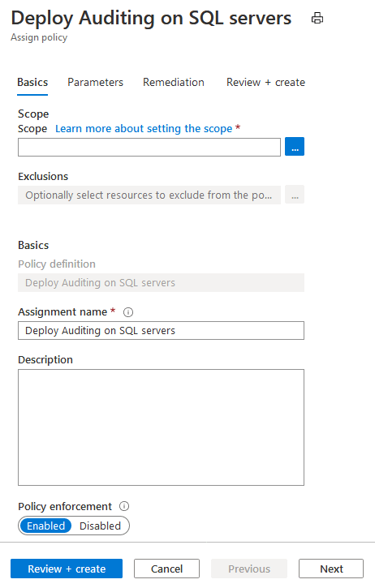
Task: Click the Policy definition label
Action: coord(57,264)
